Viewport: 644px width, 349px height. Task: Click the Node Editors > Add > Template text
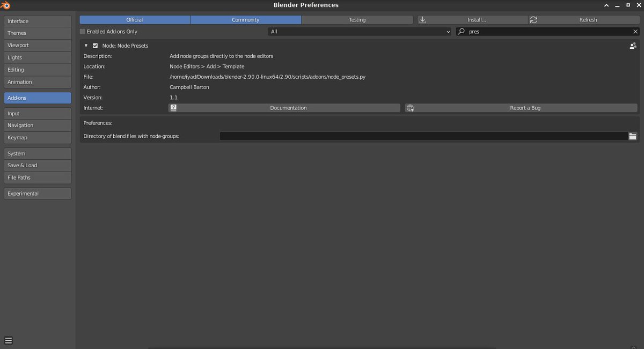207,66
